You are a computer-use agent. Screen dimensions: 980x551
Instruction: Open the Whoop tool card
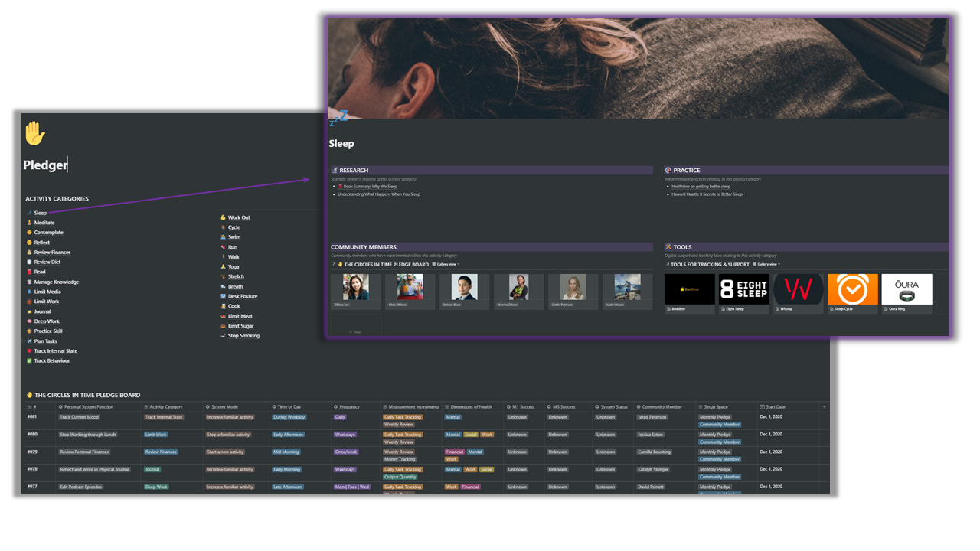point(799,294)
